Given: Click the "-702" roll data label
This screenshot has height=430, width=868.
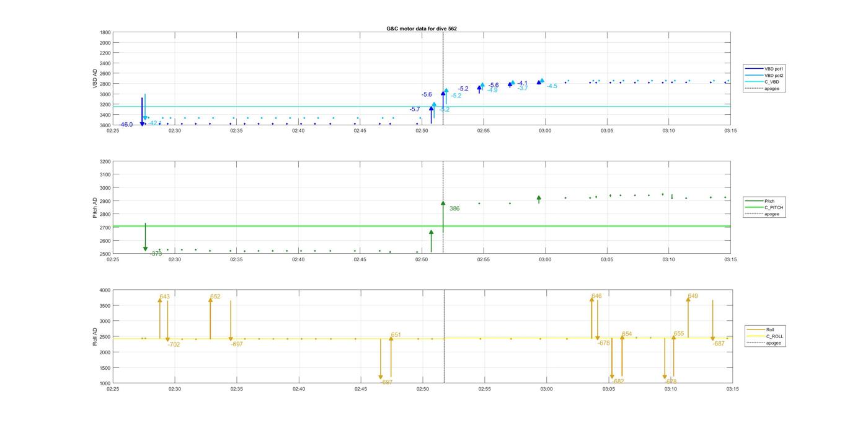Looking at the screenshot, I should click(174, 344).
